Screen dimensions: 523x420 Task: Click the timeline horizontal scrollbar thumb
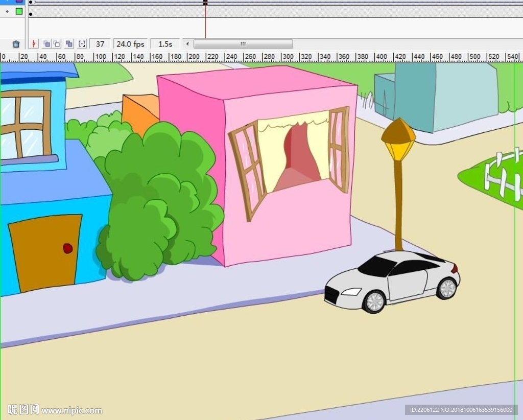pyautogui.click(x=243, y=44)
